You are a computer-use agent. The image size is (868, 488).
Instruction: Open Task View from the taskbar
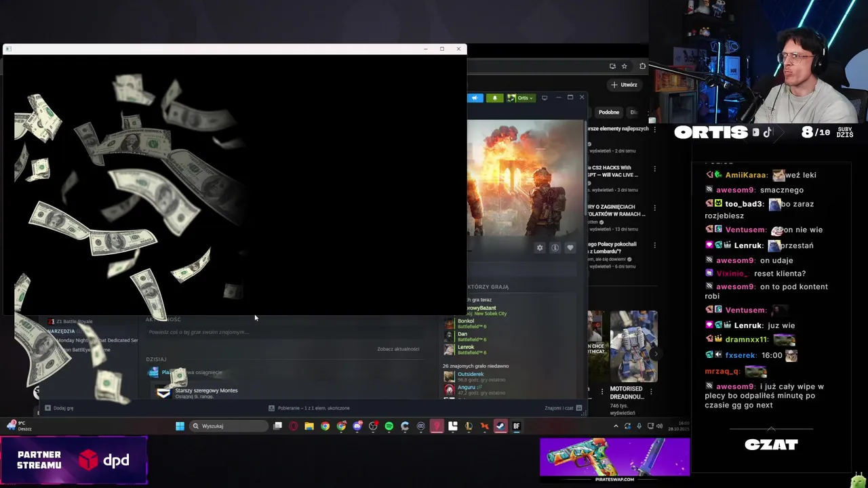pos(277,426)
